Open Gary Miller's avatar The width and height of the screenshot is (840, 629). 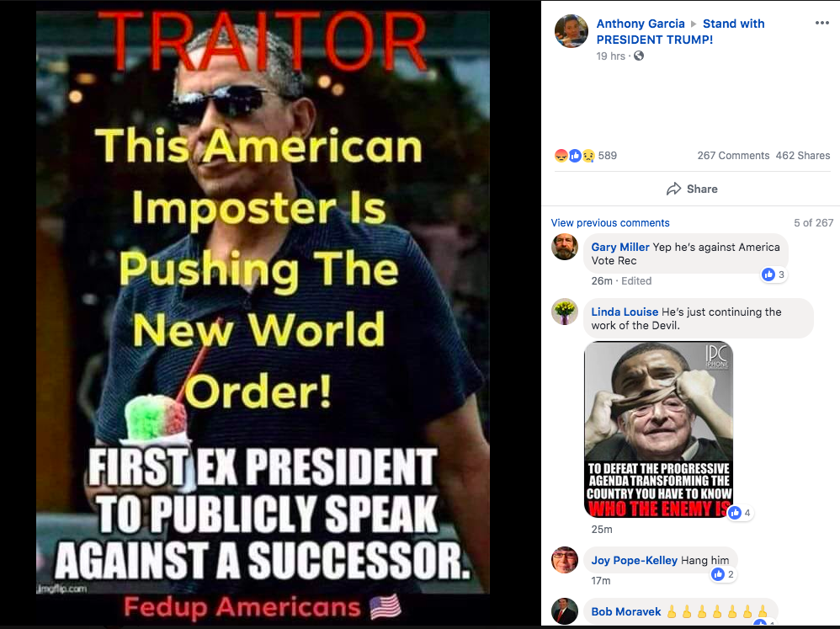click(x=565, y=247)
